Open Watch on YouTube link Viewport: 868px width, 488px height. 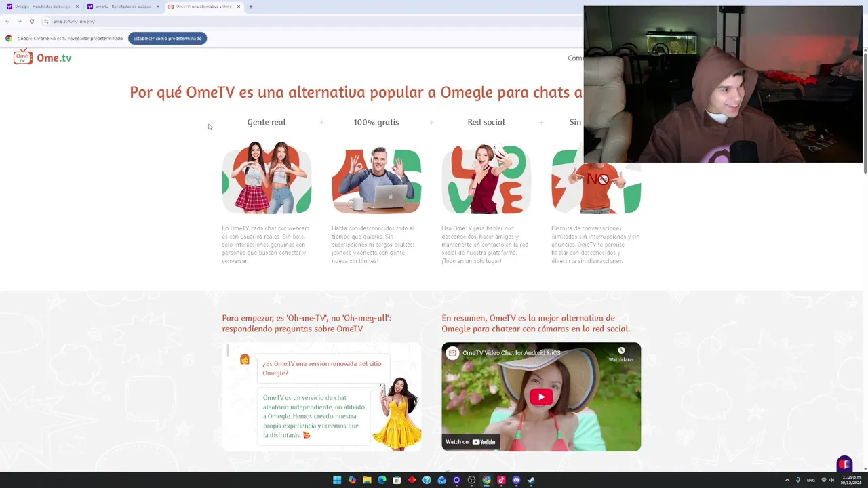tap(471, 442)
